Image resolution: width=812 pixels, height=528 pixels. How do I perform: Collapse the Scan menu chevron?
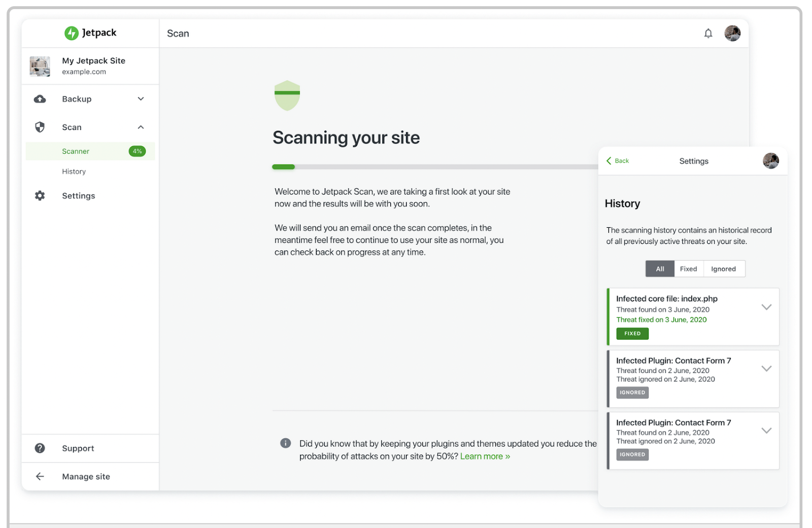click(141, 127)
